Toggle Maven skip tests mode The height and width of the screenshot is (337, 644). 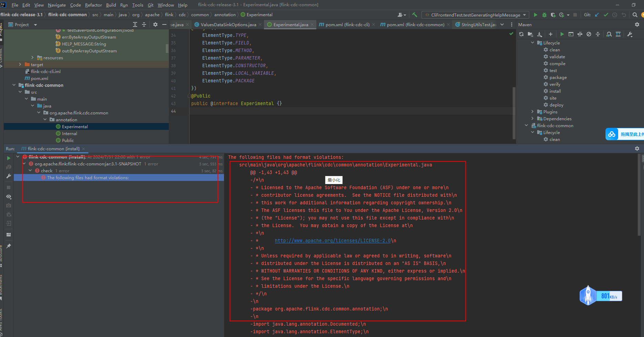tap(589, 34)
